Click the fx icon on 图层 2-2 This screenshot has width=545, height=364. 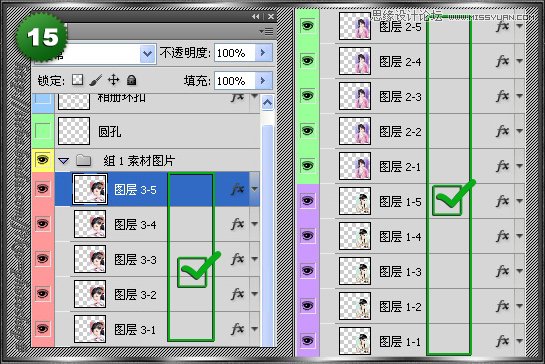(x=503, y=131)
